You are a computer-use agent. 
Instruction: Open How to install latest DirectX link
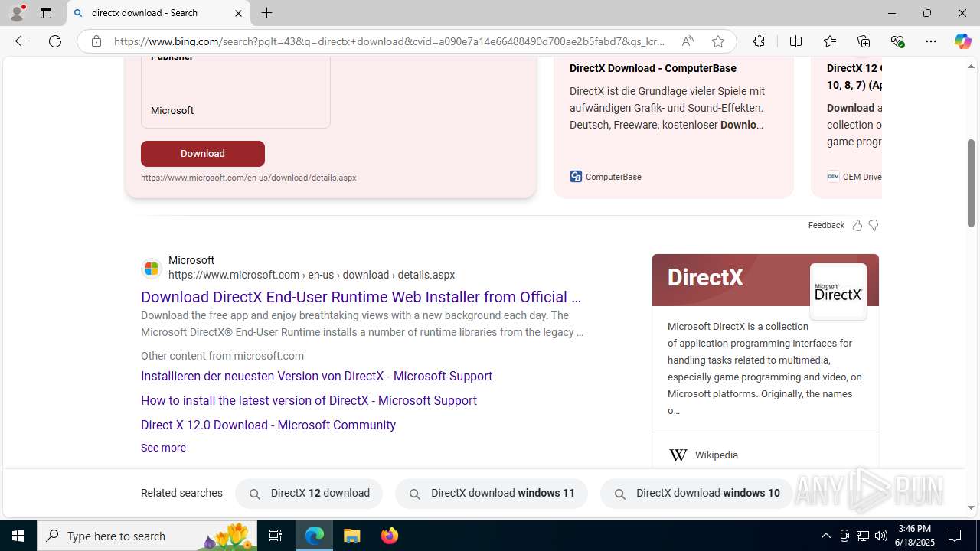[309, 400]
